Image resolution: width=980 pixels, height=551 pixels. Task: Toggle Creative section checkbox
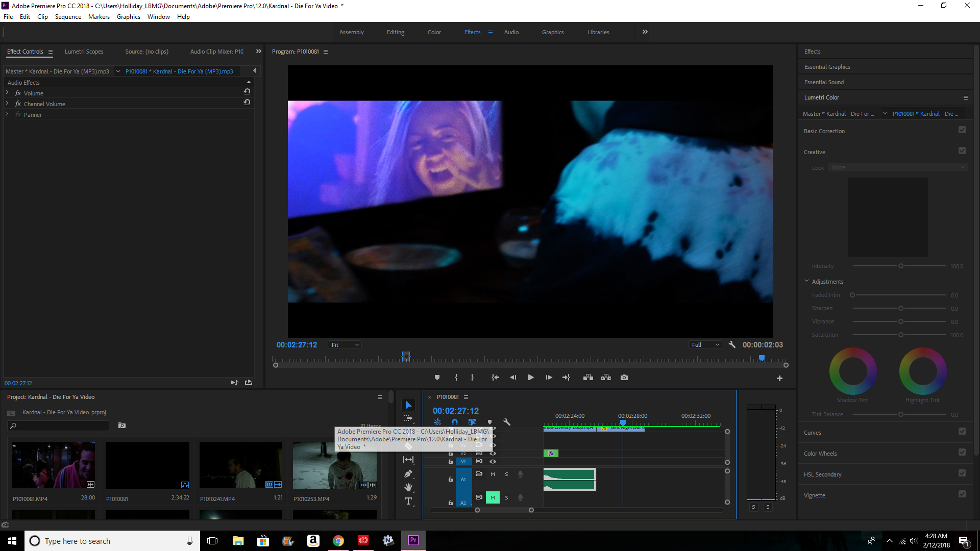point(962,151)
